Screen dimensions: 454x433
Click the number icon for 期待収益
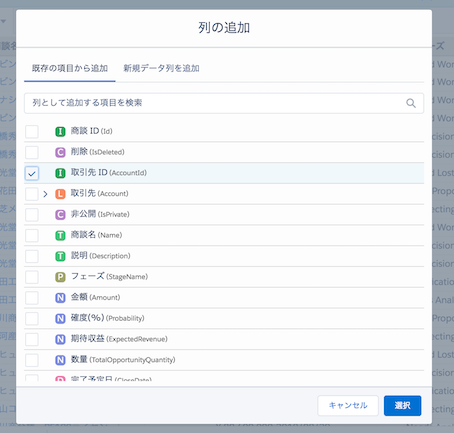pyautogui.click(x=60, y=339)
